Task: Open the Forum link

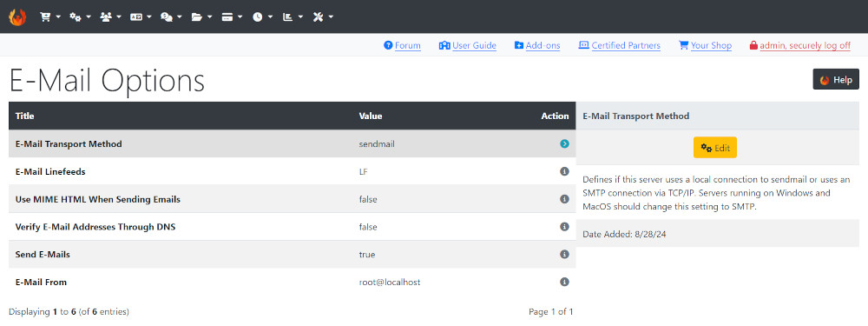Action: pos(402,45)
